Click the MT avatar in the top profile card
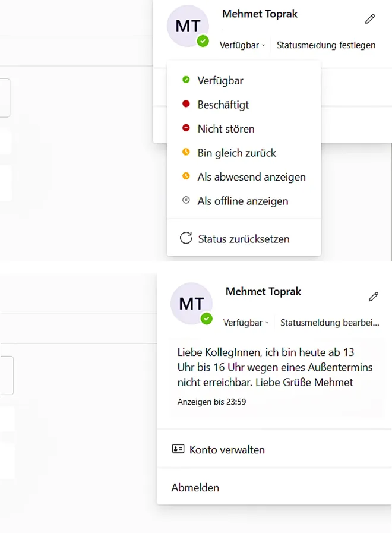Image resolution: width=392 pixels, height=533 pixels. click(x=188, y=26)
